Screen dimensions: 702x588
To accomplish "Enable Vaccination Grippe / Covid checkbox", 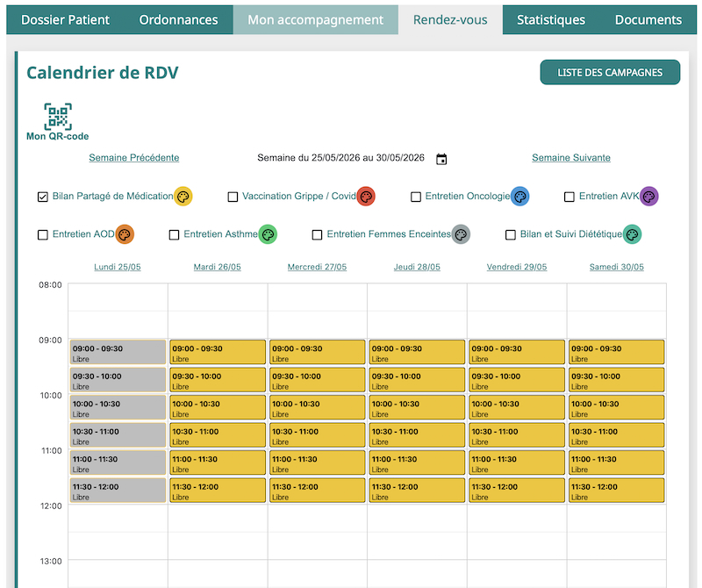I will [233, 197].
